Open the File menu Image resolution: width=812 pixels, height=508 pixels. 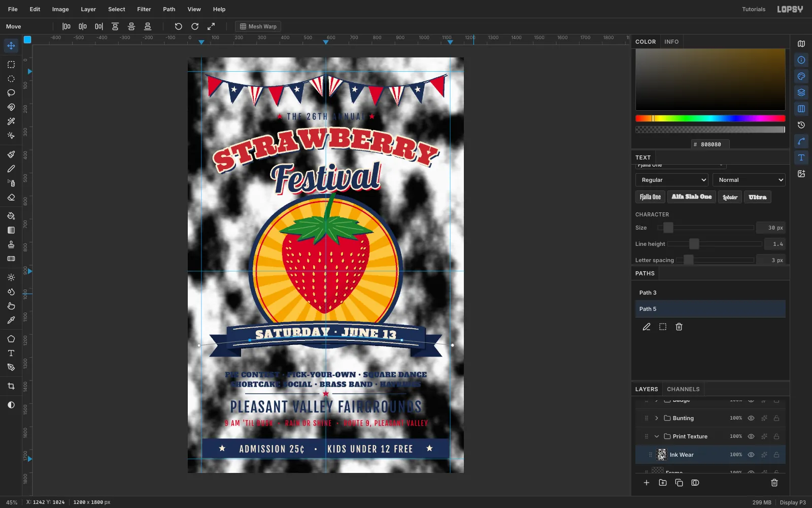point(13,9)
